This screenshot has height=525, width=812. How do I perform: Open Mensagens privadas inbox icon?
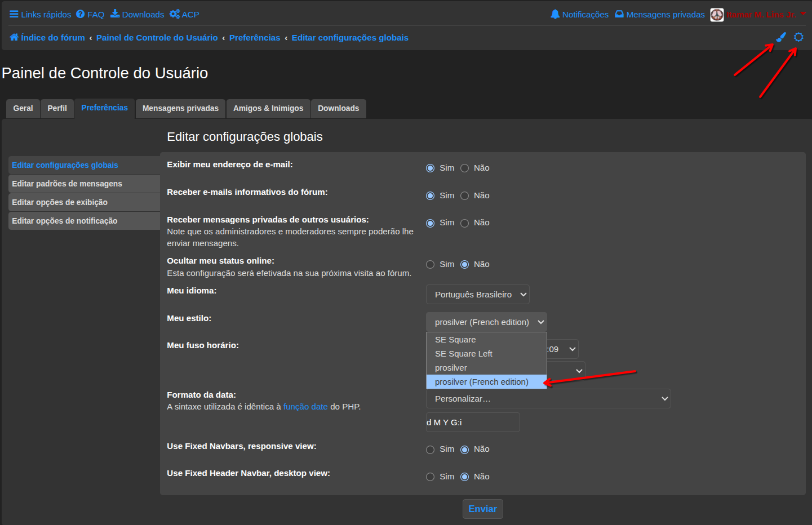click(x=619, y=14)
